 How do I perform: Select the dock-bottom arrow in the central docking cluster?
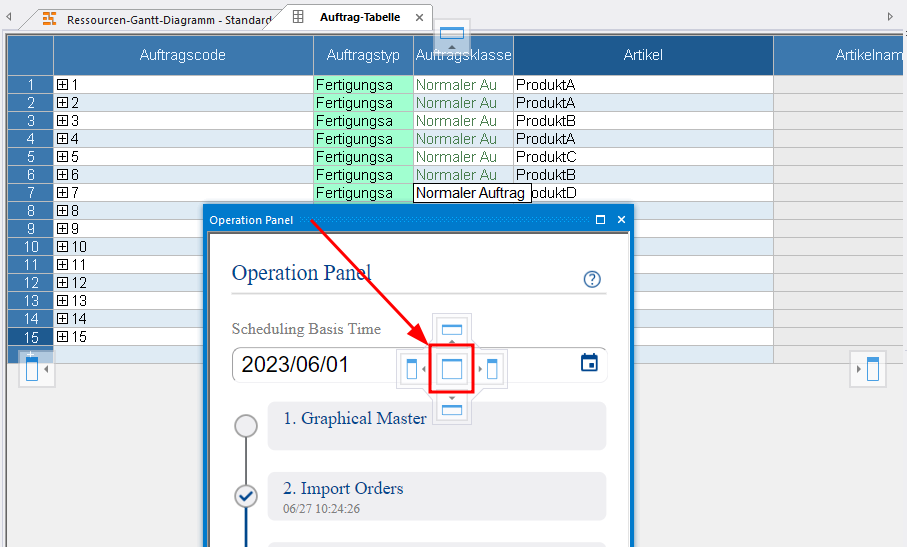pos(452,408)
